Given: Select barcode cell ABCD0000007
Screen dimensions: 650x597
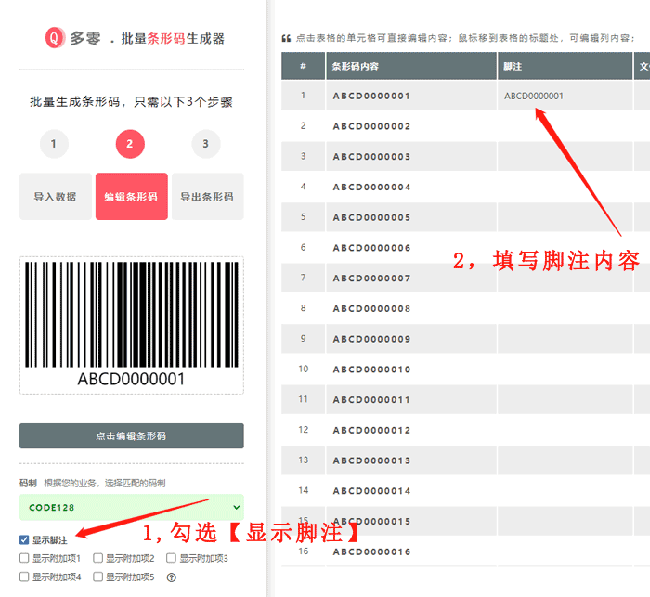Looking at the screenshot, I should 411,278.
